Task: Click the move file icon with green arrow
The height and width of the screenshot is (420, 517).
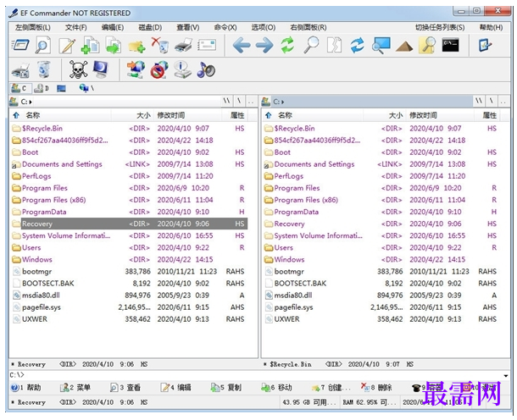Action: 113,46
